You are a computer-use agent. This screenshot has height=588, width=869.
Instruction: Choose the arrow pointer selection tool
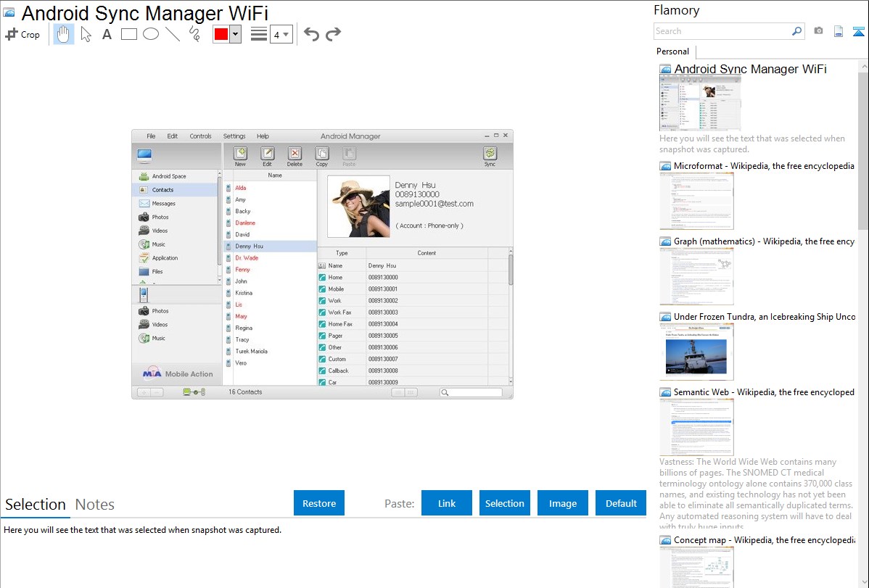(x=86, y=34)
